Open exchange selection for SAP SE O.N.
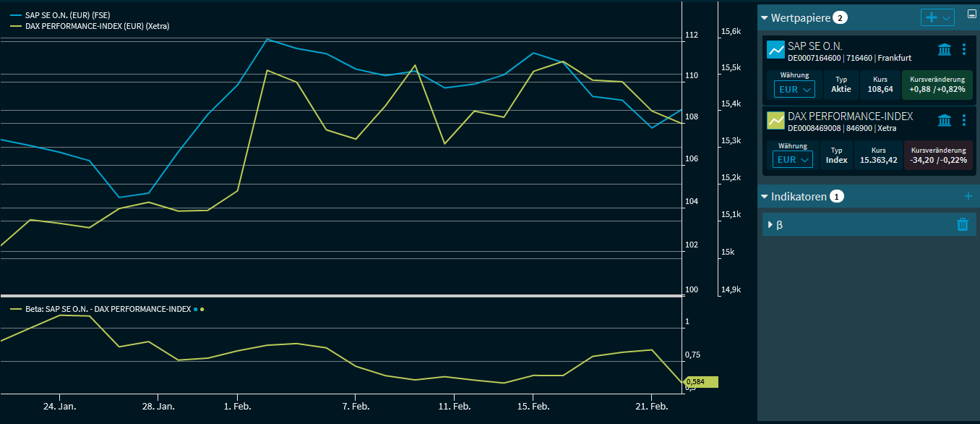980x424 pixels. pyautogui.click(x=944, y=49)
